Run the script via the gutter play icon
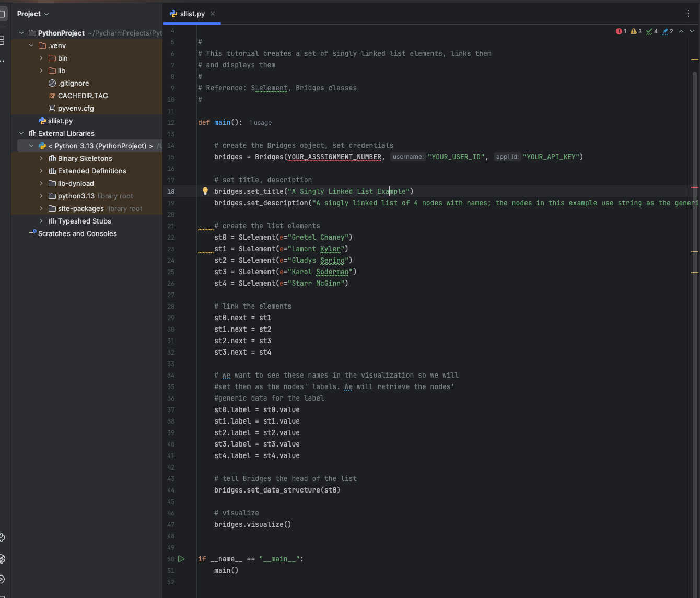Image resolution: width=700 pixels, height=598 pixels. pyautogui.click(x=181, y=559)
